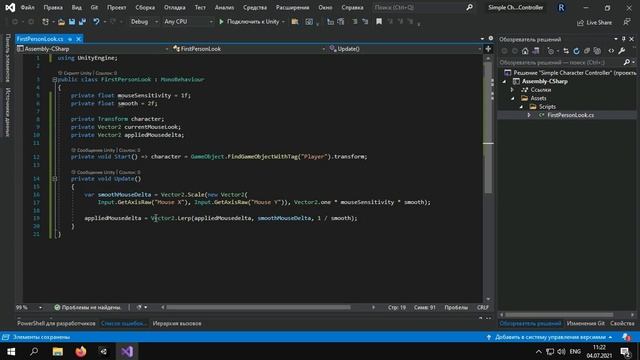The width and height of the screenshot is (640, 360).
Task: Click the feedback icon beside Live Share
Action: pyautogui.click(x=627, y=22)
